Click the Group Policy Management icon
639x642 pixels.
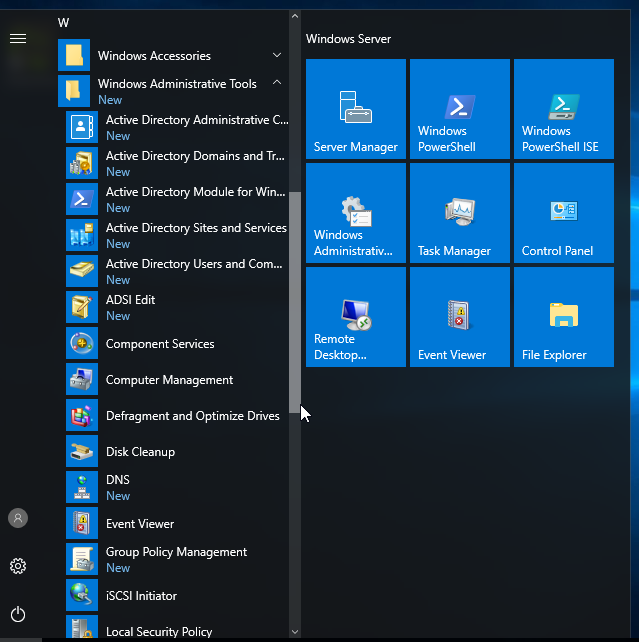pos(82,559)
